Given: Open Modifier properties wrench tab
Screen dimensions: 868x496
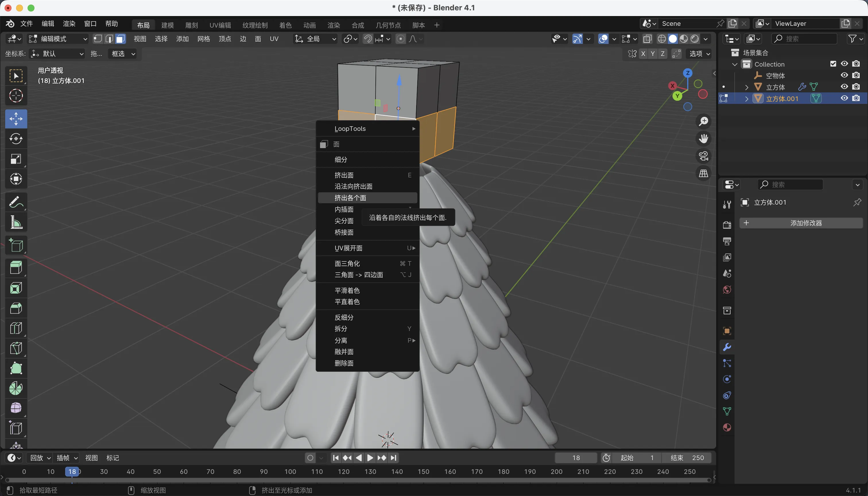Looking at the screenshot, I should (726, 347).
